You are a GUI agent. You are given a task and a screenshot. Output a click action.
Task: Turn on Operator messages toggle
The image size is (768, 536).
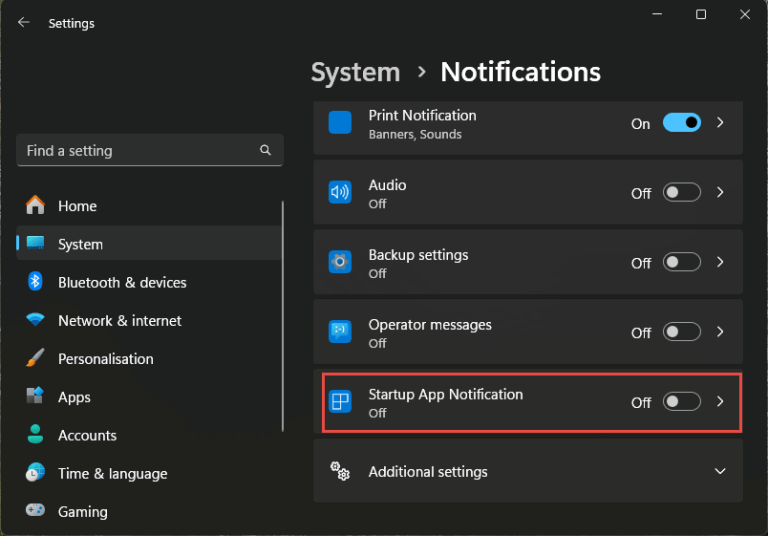[682, 332]
